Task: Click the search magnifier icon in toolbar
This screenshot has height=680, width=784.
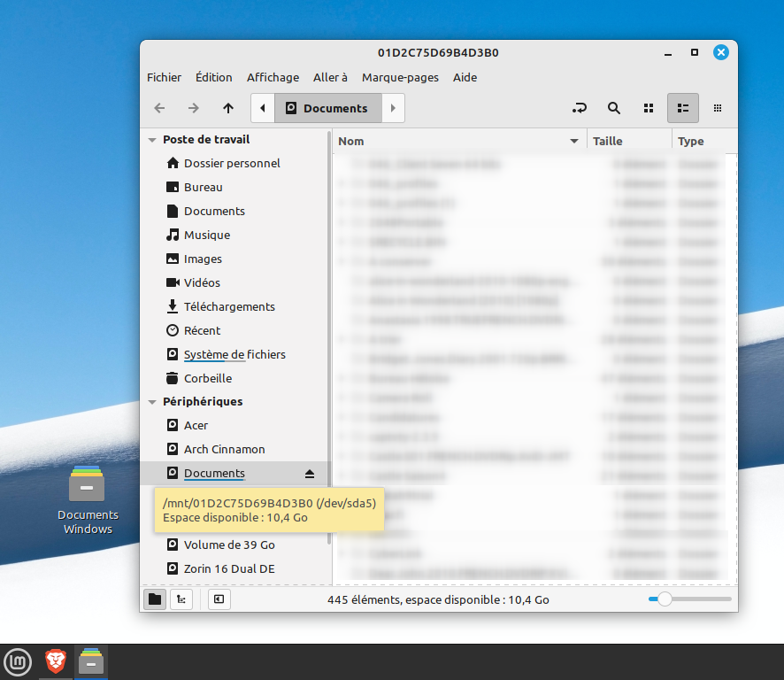Action: pyautogui.click(x=613, y=108)
